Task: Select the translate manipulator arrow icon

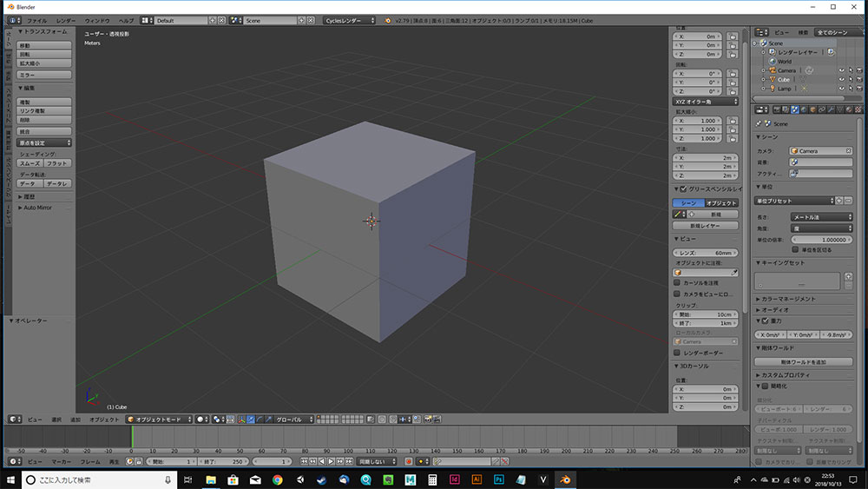Action: 250,420
